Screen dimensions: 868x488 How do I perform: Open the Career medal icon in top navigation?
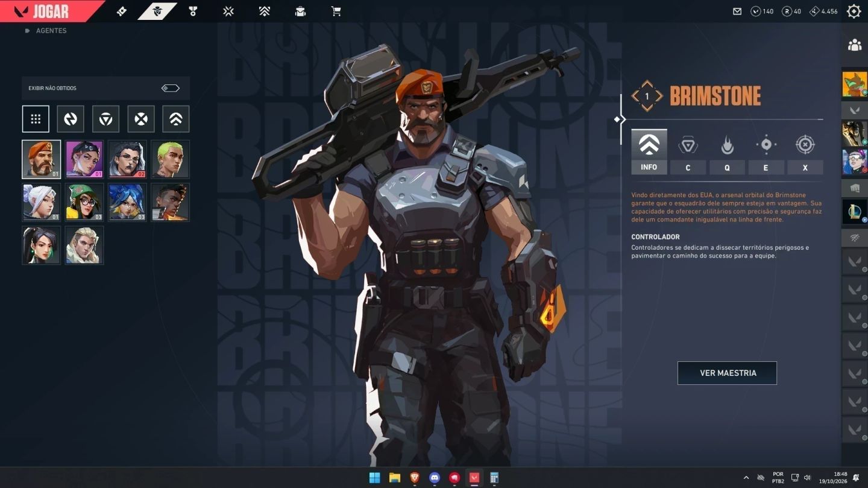pos(193,11)
